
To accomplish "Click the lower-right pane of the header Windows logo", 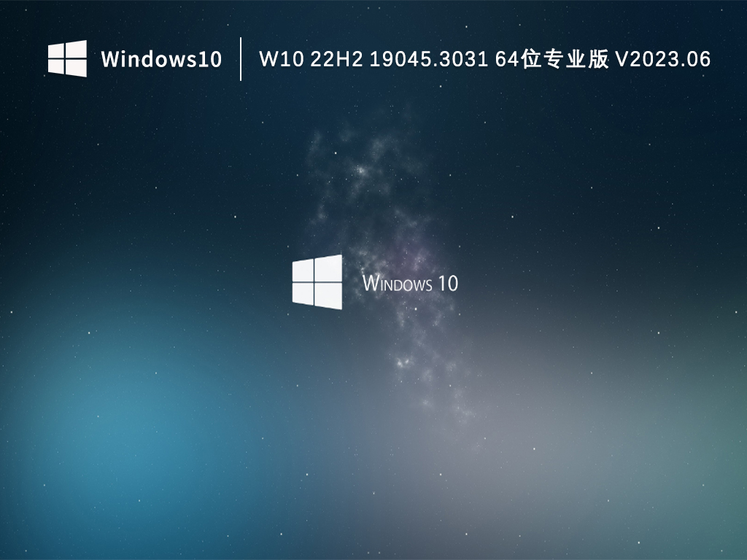I will [x=77, y=69].
